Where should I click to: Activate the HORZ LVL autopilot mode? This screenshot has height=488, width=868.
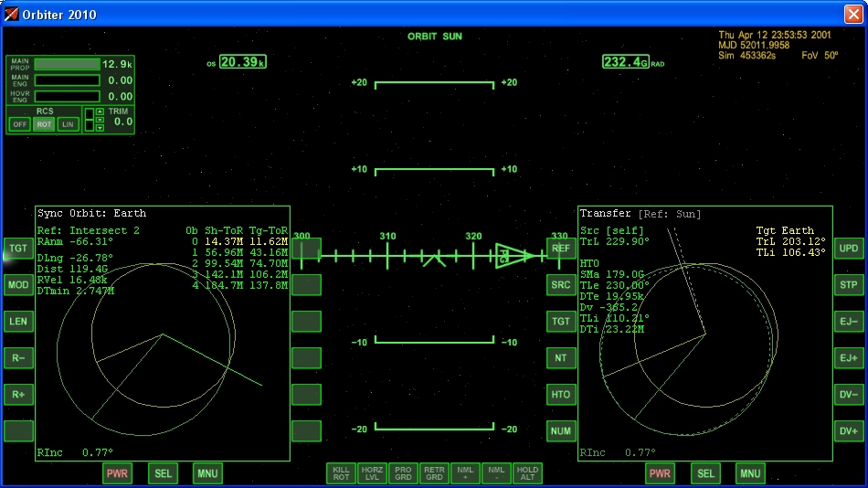(372, 472)
